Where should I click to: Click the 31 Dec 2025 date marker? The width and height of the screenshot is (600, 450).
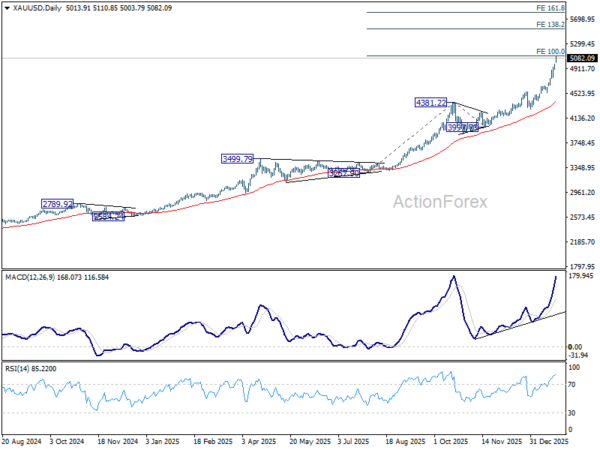pos(549,442)
